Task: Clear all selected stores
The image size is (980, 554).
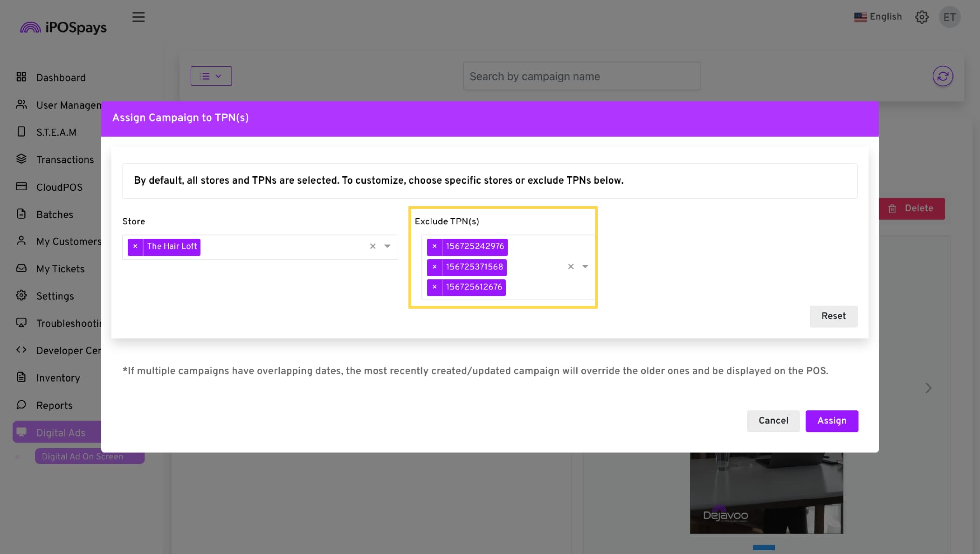Action: tap(373, 246)
